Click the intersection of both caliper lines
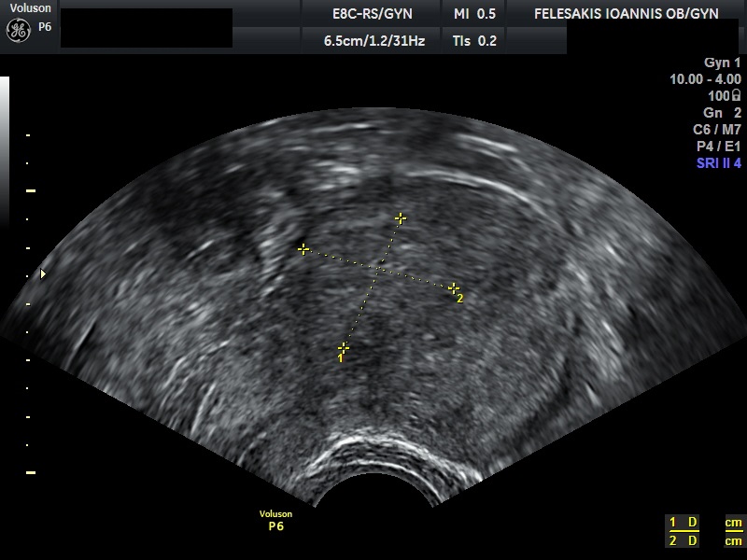This screenshot has height=560, width=747. tap(379, 270)
